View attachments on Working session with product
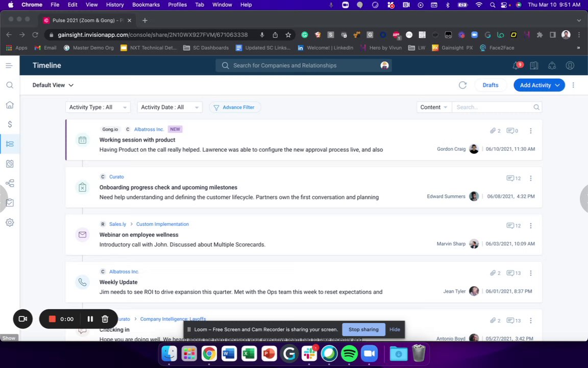The height and width of the screenshot is (368, 588). 495,131
